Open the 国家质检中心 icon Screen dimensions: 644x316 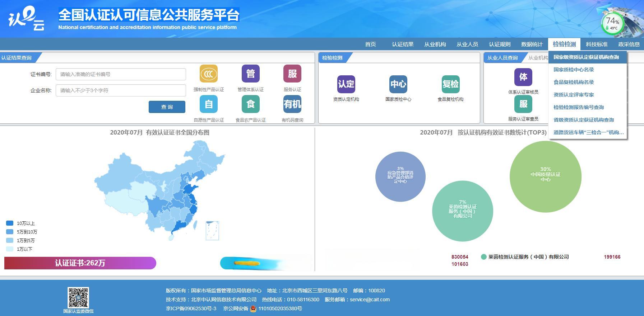pyautogui.click(x=398, y=84)
